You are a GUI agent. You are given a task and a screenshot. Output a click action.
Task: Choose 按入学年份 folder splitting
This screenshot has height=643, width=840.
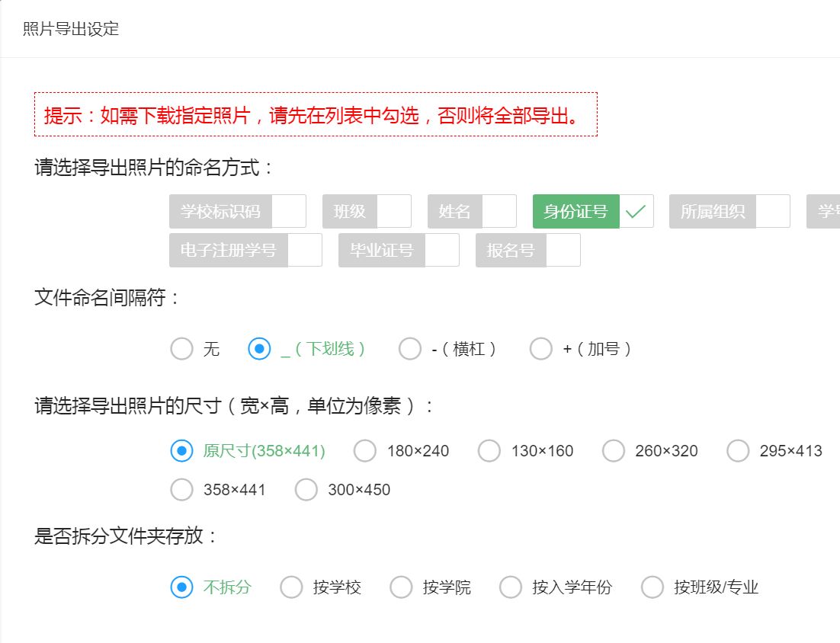coord(511,587)
